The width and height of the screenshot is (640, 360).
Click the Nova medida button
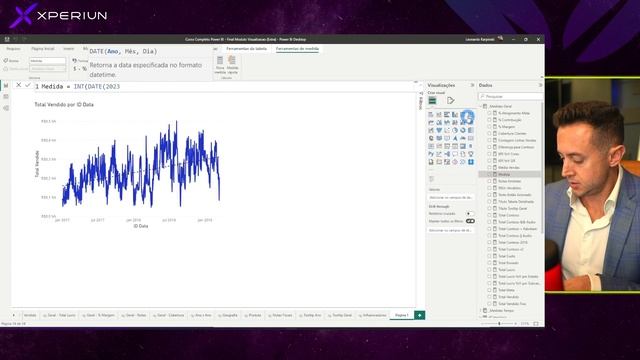pos(220,65)
